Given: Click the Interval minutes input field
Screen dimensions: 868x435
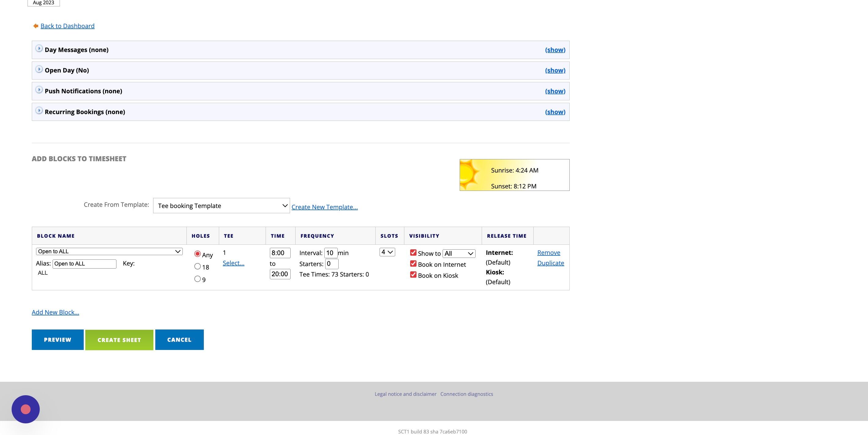Looking at the screenshot, I should click(331, 253).
